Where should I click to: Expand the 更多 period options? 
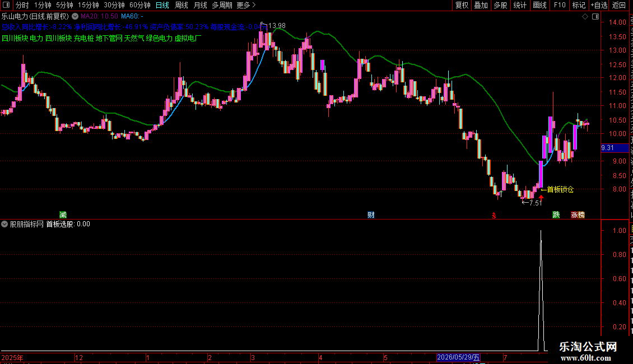coord(246,5)
